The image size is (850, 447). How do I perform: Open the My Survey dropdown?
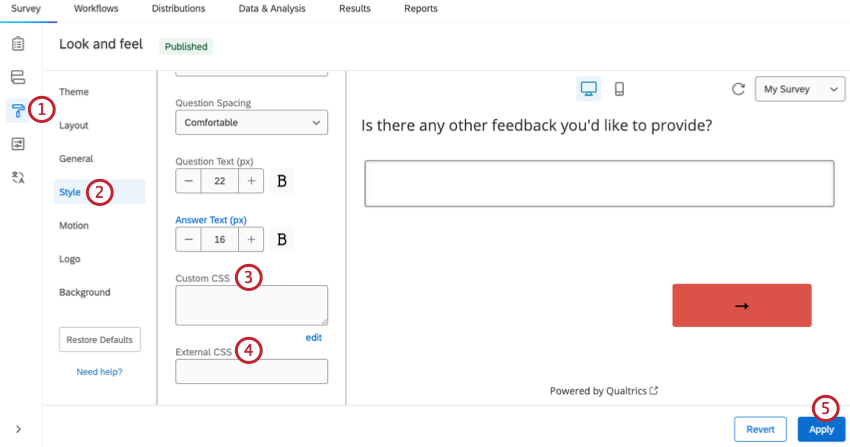click(x=800, y=89)
